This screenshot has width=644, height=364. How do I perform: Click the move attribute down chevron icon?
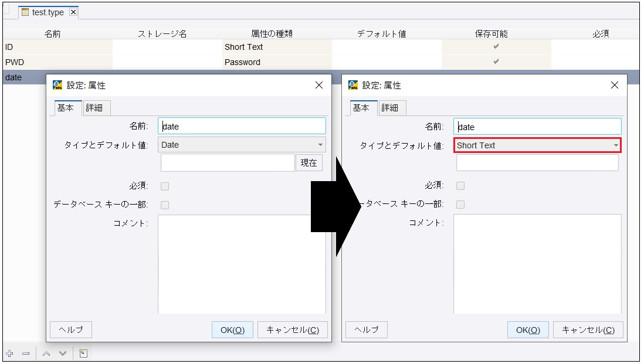click(x=62, y=353)
